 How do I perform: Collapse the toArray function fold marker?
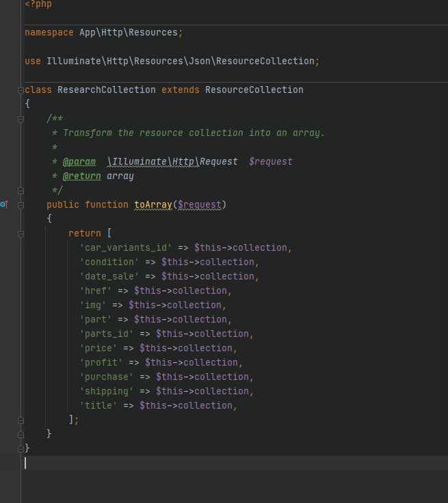[x=21, y=205]
